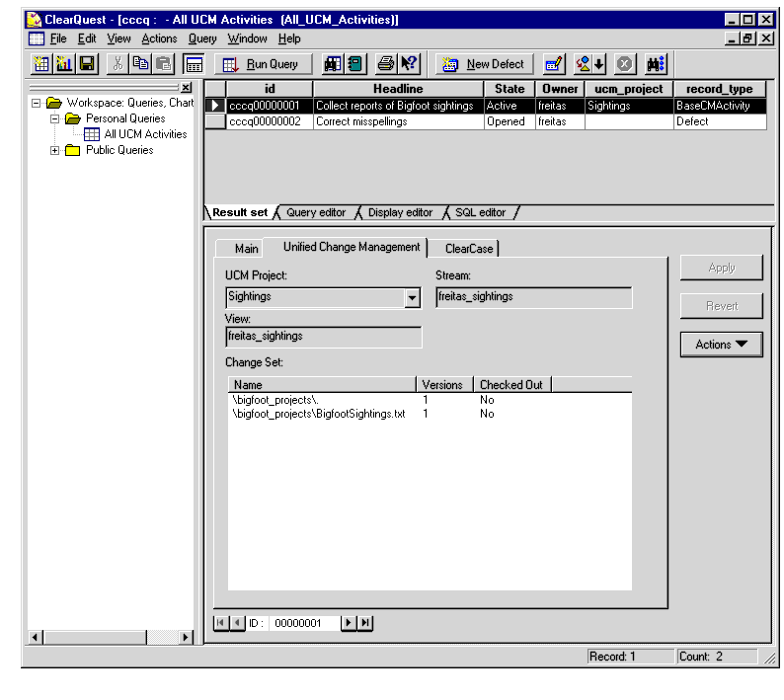Open the change state dropdown arrow
The image size is (784, 700).
coord(599,64)
